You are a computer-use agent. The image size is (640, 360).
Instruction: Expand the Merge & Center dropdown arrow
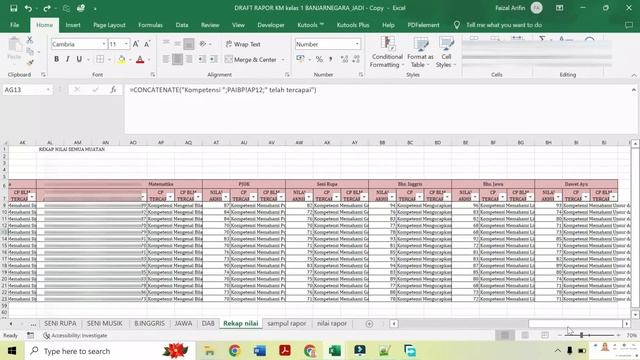pyautogui.click(x=283, y=60)
